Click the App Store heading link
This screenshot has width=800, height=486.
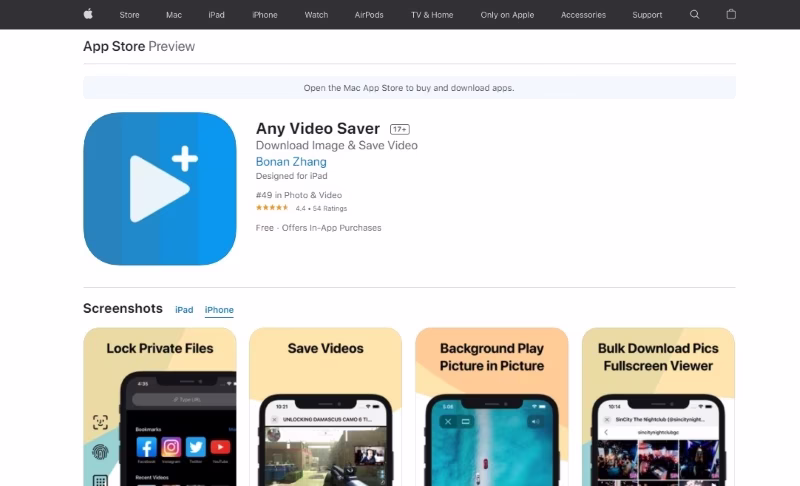(114, 46)
